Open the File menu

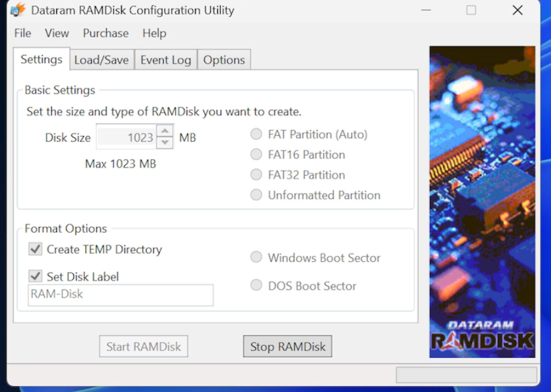(22, 34)
